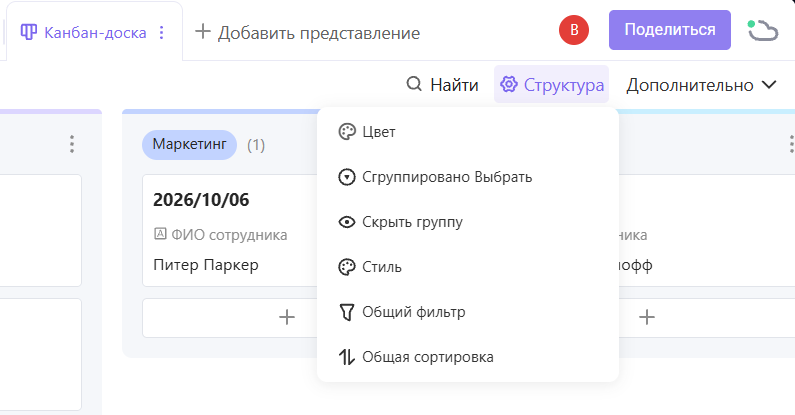Click Добавить представление to add view

(x=307, y=32)
